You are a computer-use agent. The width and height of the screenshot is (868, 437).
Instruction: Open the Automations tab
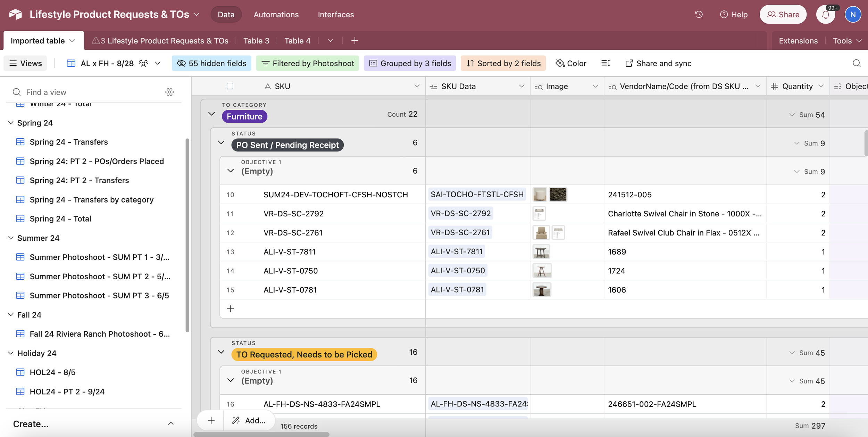[276, 15]
